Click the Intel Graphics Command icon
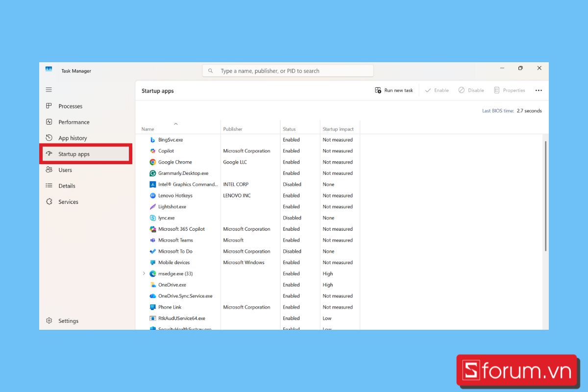The width and height of the screenshot is (588, 392). (x=153, y=184)
